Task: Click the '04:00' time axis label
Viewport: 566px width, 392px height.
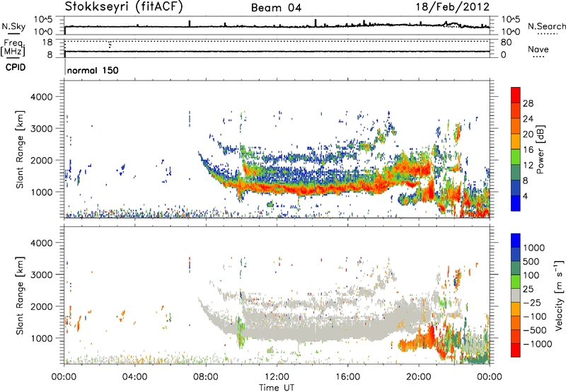Action: point(134,377)
